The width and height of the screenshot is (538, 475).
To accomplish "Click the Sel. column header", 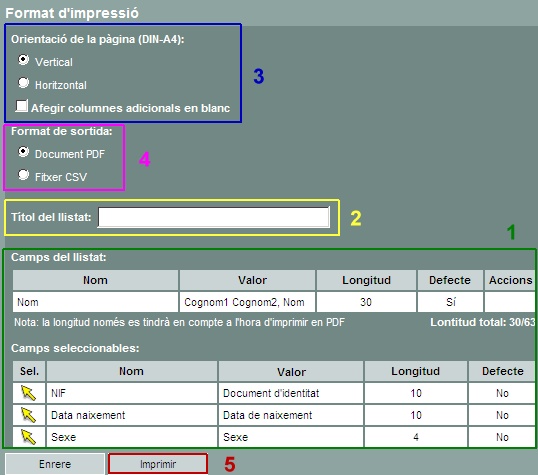I will coord(29,371).
